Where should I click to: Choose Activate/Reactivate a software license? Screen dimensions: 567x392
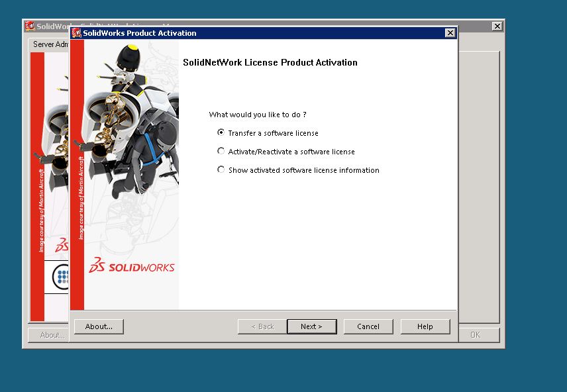[221, 151]
